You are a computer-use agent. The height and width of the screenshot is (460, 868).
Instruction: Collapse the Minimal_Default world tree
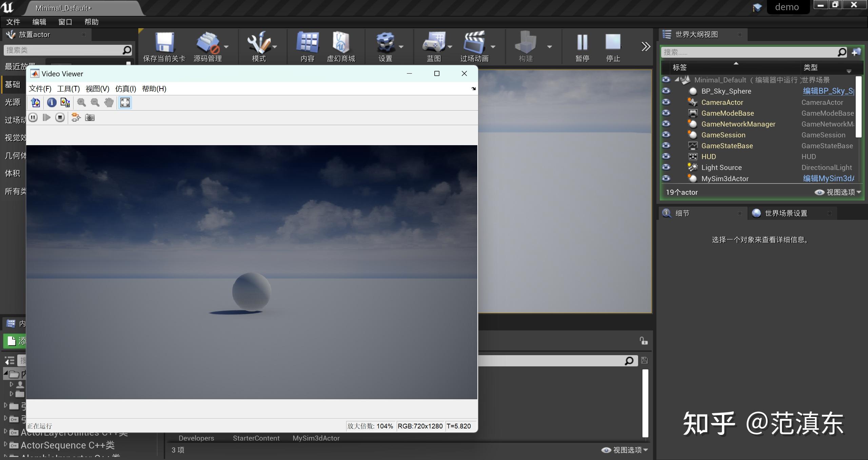pyautogui.click(x=677, y=80)
